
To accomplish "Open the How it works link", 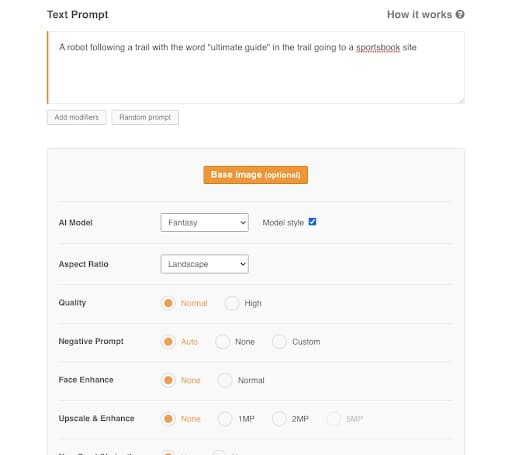I will (419, 15).
